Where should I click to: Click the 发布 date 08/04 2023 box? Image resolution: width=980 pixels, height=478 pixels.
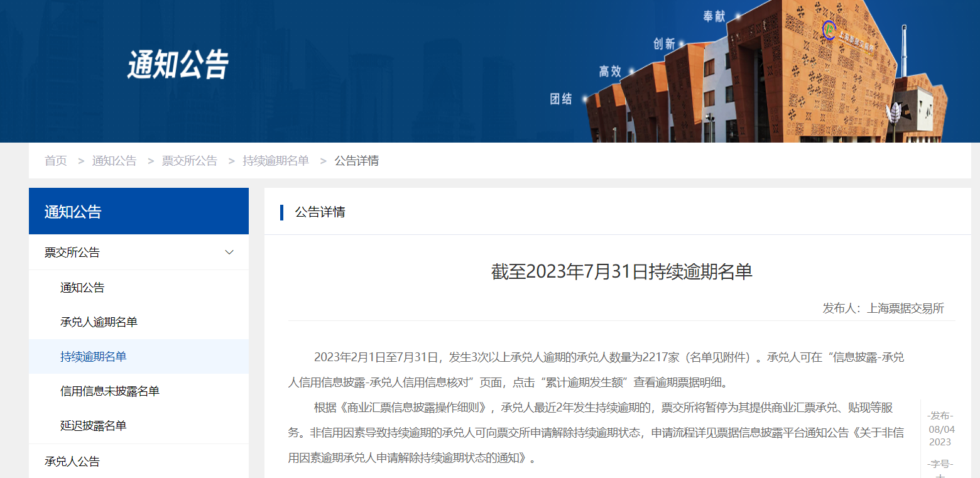(940, 428)
